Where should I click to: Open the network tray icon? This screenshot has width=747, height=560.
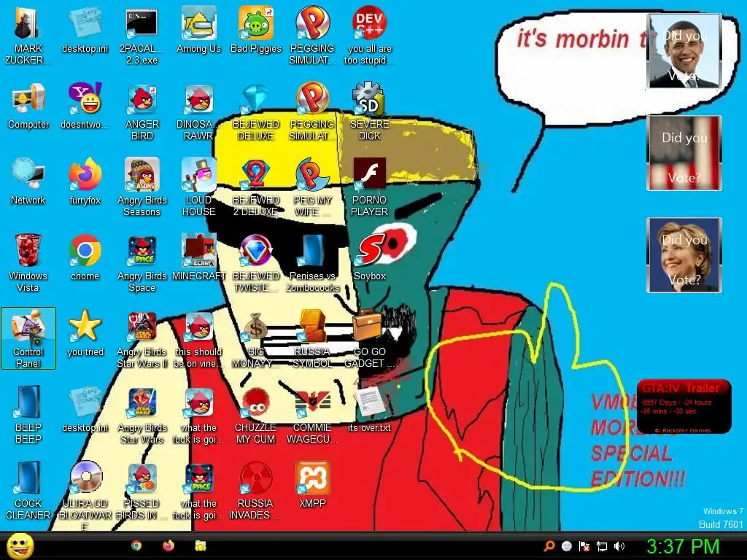[602, 546]
